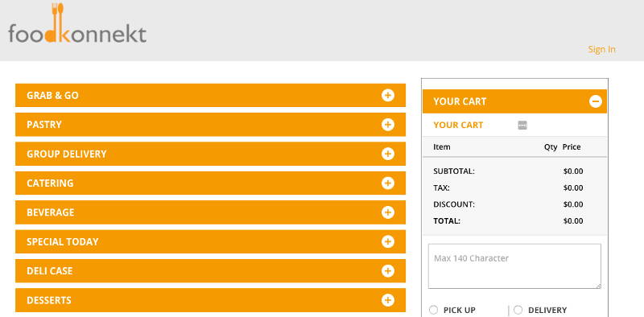Click the Max 140 Character notes field
The image size is (644, 317).
click(x=514, y=266)
